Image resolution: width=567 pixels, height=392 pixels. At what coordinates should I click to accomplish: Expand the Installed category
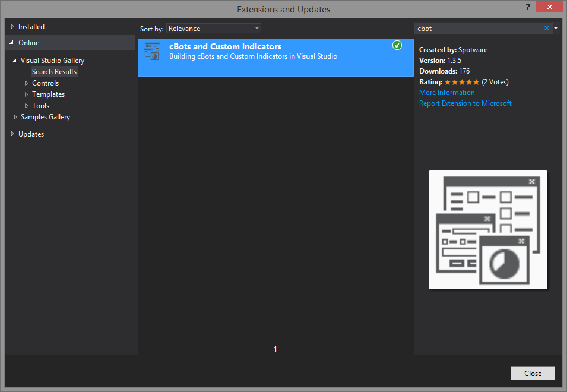coord(12,26)
